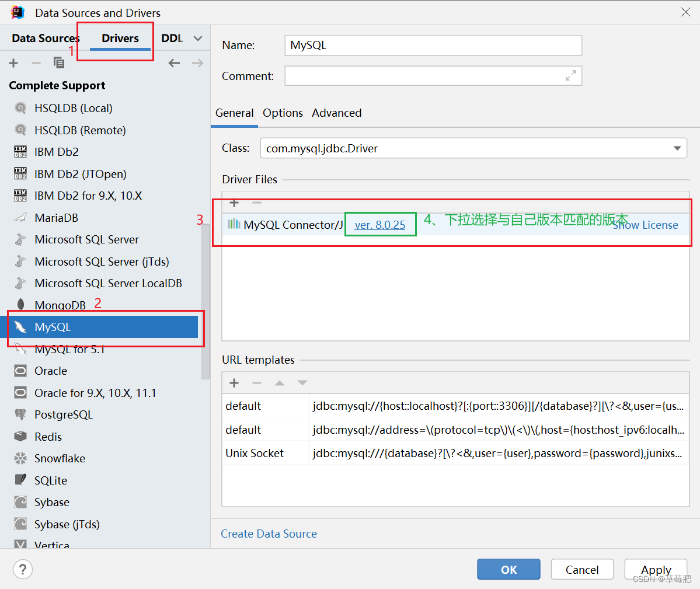700x589 pixels.
Task: Open the General tab
Action: click(x=234, y=113)
